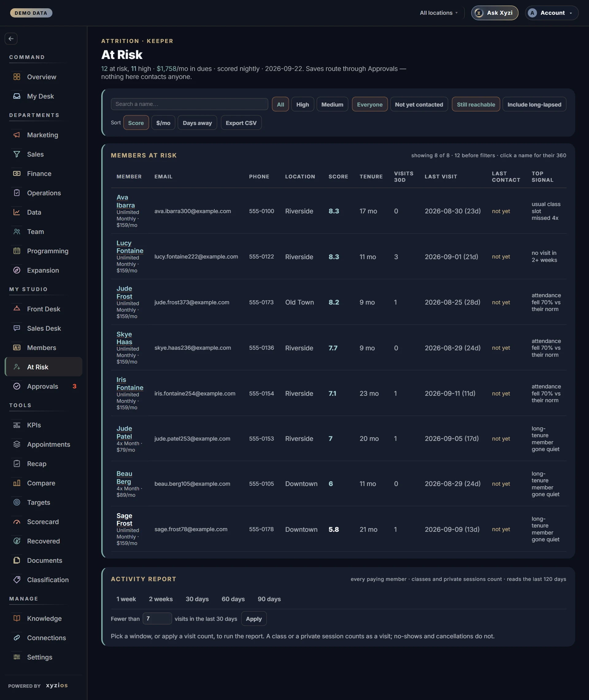This screenshot has height=700, width=589.
Task: Open Iris Fontaine's member 360
Action: tap(129, 383)
